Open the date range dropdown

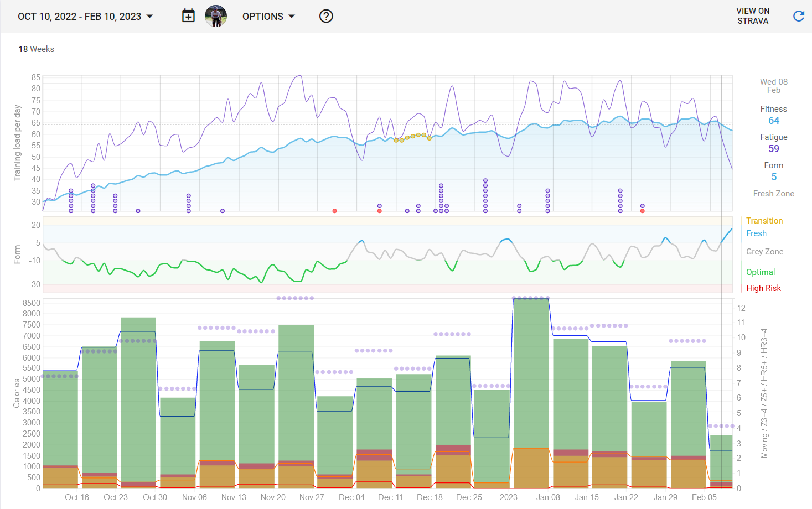pyautogui.click(x=85, y=17)
